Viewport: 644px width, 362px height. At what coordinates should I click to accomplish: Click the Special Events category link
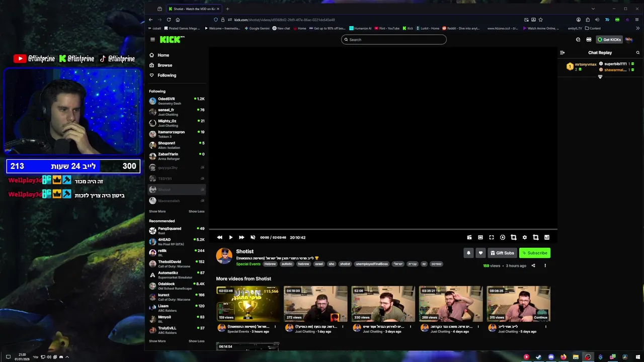click(248, 264)
